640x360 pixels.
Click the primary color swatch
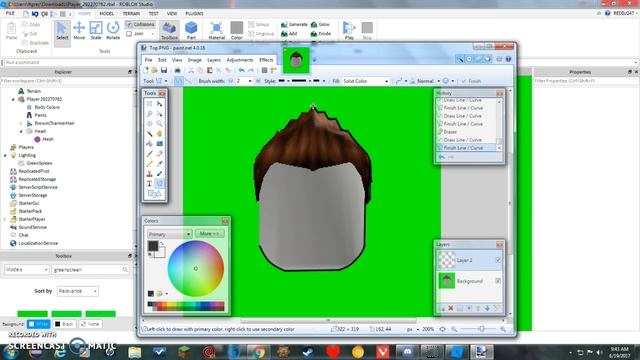tap(153, 246)
